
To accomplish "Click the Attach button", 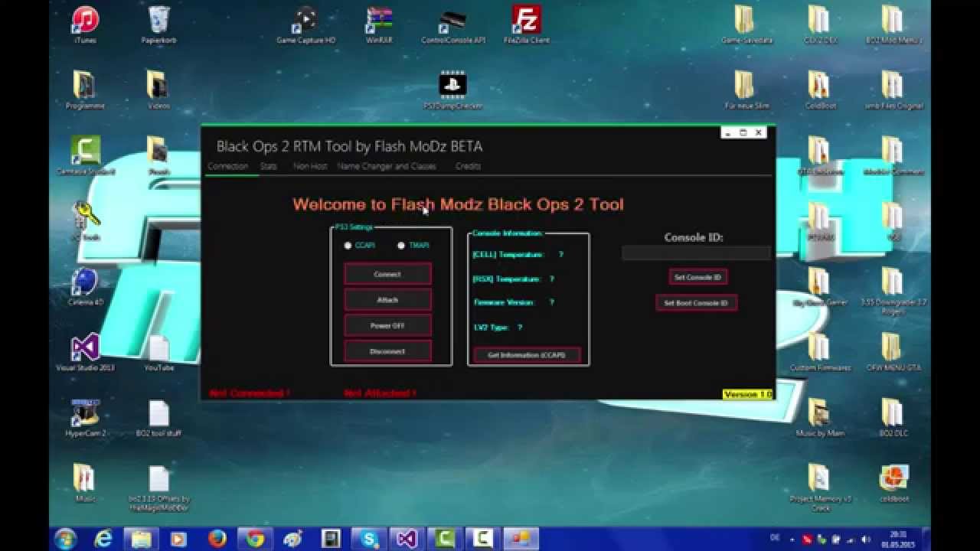I will [x=387, y=300].
